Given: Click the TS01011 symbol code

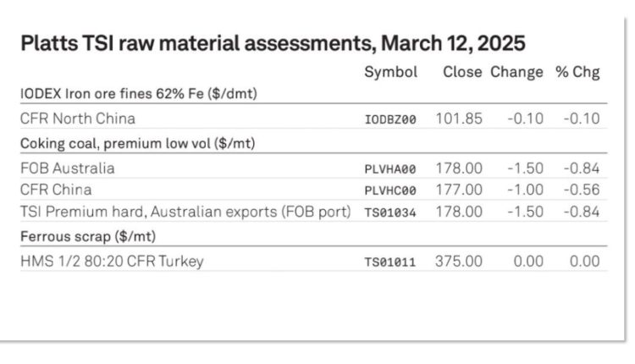Looking at the screenshot, I should click(x=390, y=262).
